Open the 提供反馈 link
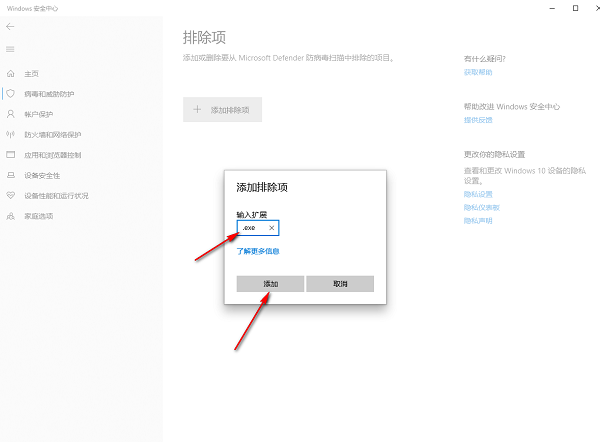This screenshot has width=600, height=442. point(478,120)
